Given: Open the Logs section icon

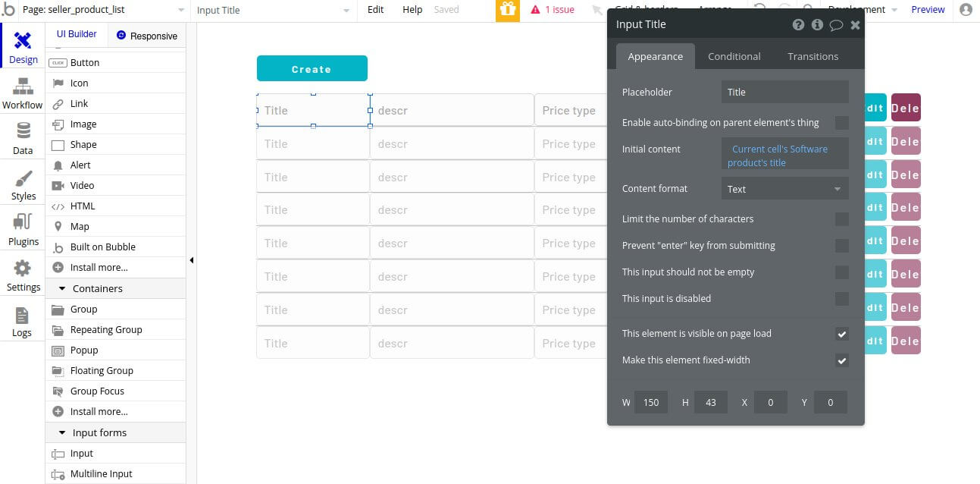Looking at the screenshot, I should coord(22,322).
